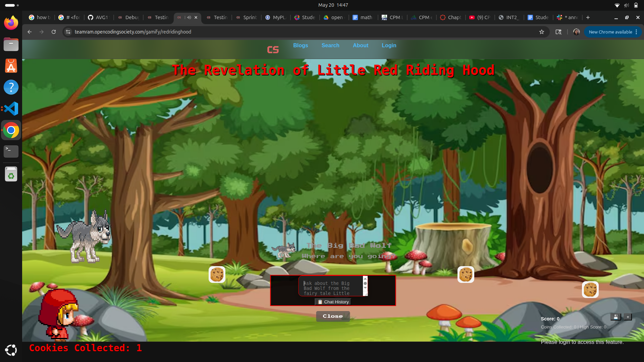Go to the Search page

click(x=330, y=45)
